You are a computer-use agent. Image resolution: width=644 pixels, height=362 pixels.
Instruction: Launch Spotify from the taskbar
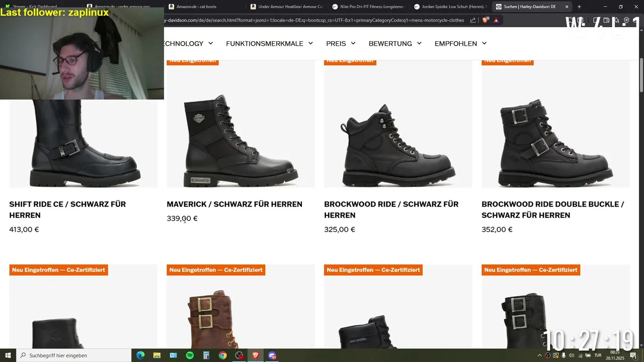pyautogui.click(x=190, y=355)
